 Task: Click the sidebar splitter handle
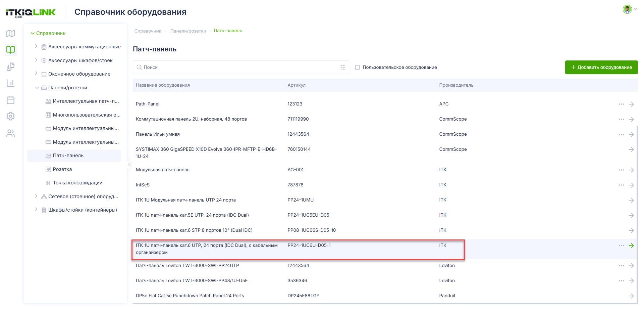pos(128,165)
